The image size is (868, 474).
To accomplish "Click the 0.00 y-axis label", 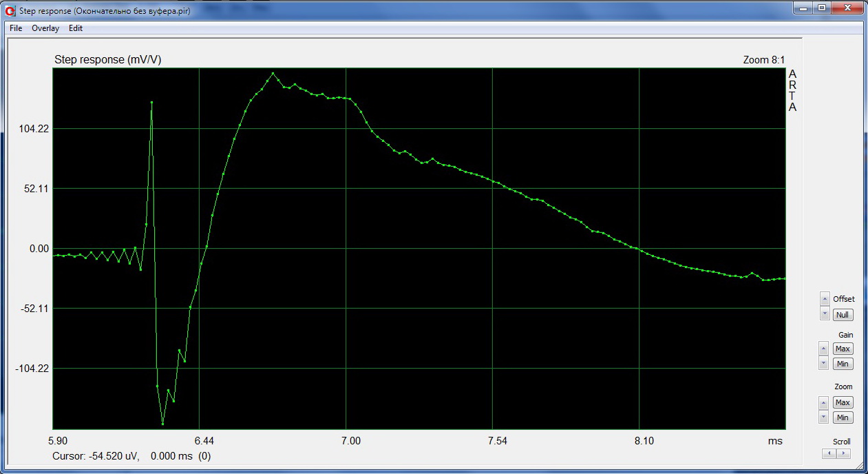I will tap(39, 249).
